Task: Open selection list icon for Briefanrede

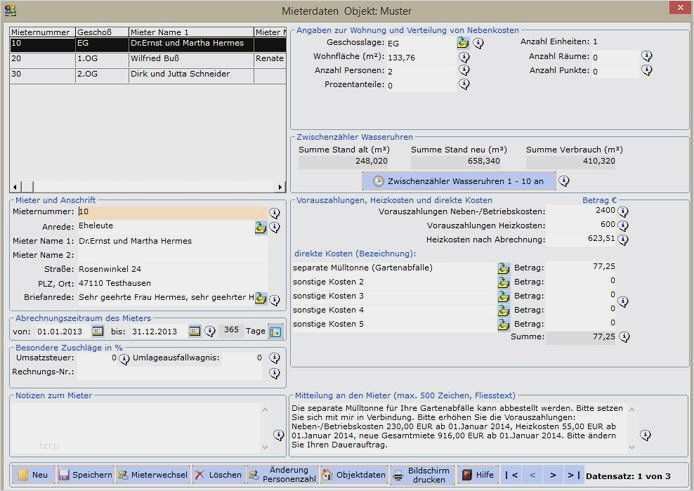Action: 260,298
